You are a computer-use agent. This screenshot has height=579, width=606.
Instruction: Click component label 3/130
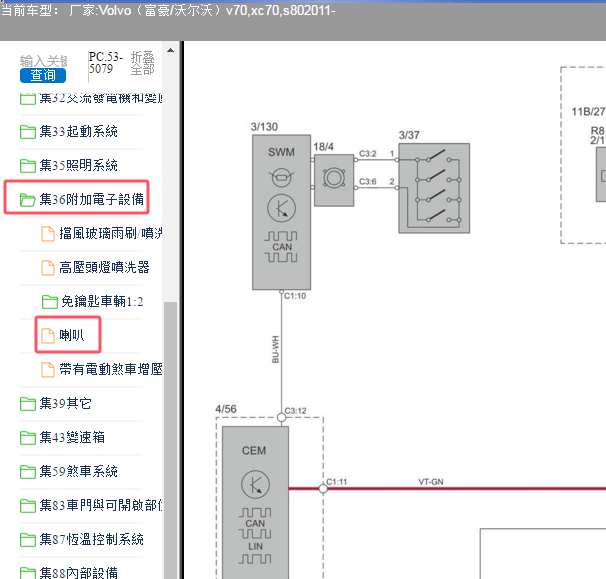264,127
